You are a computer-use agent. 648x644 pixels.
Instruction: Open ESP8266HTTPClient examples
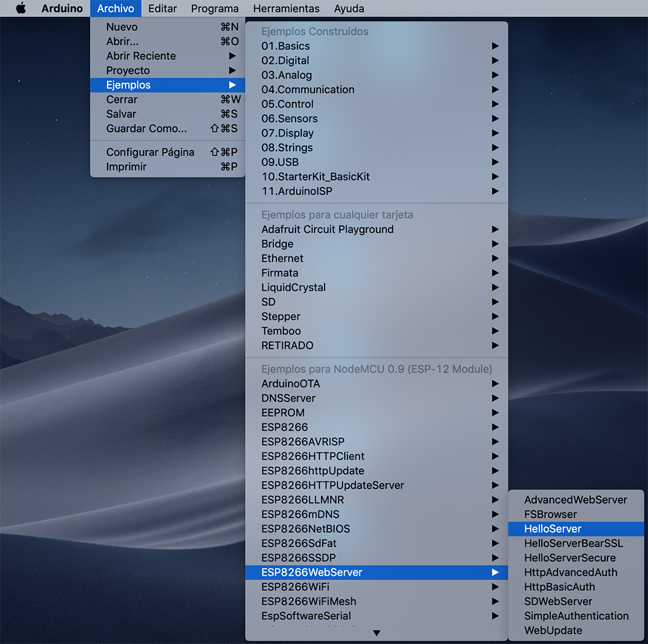(377, 456)
